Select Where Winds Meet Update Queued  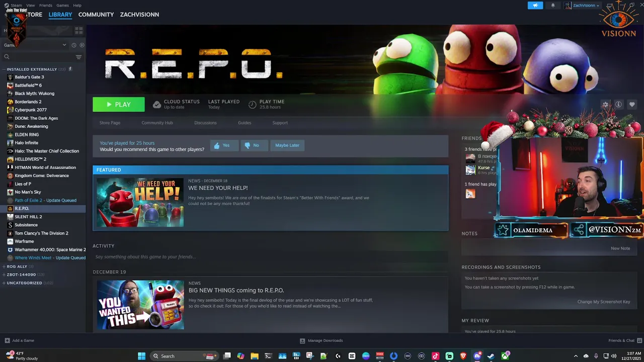pos(43,258)
